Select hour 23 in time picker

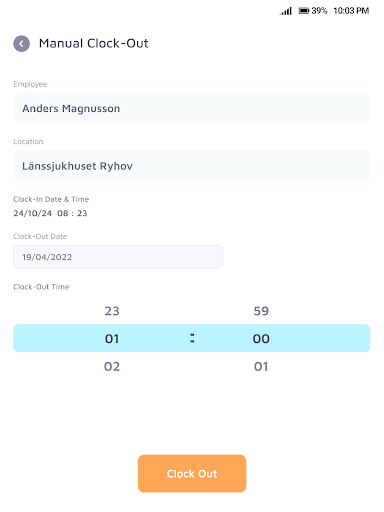click(112, 311)
